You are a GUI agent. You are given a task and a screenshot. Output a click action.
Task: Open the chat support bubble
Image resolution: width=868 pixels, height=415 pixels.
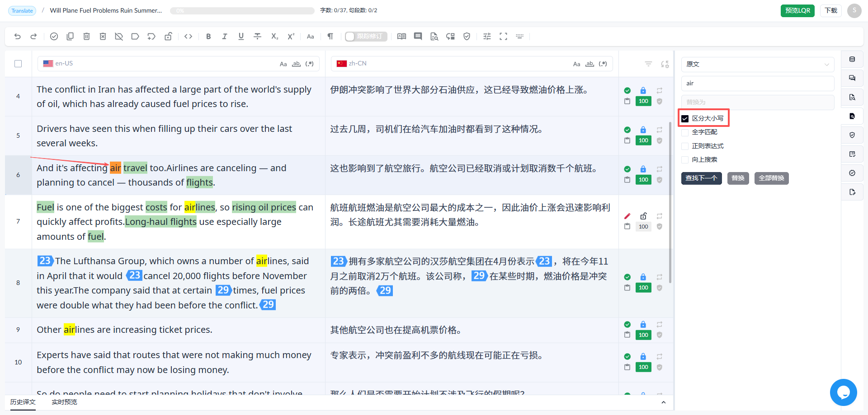pos(843,392)
